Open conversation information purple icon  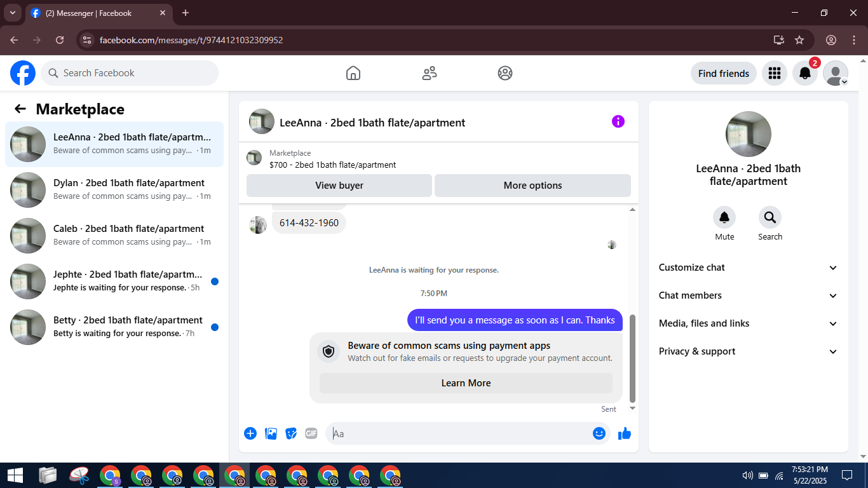point(618,121)
